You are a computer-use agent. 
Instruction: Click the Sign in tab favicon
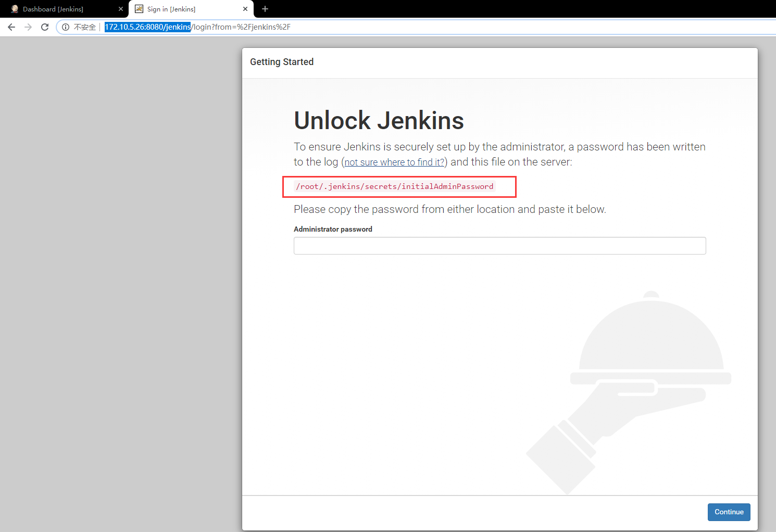139,9
